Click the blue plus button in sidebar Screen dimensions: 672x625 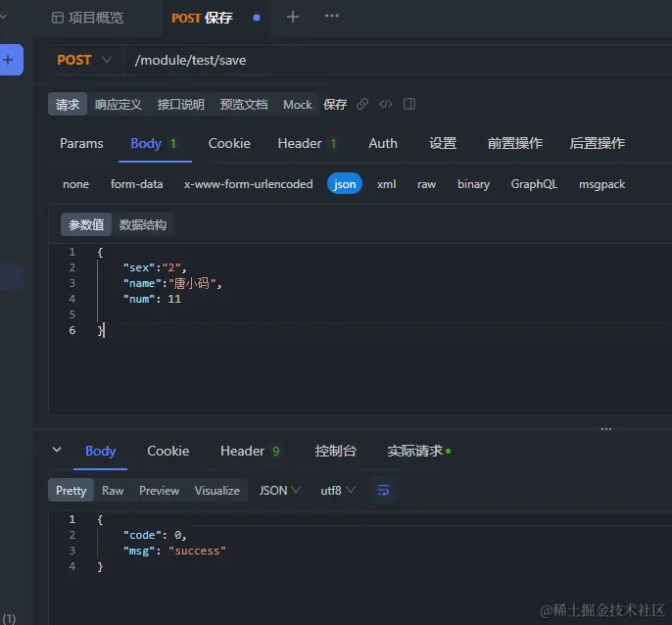10,60
